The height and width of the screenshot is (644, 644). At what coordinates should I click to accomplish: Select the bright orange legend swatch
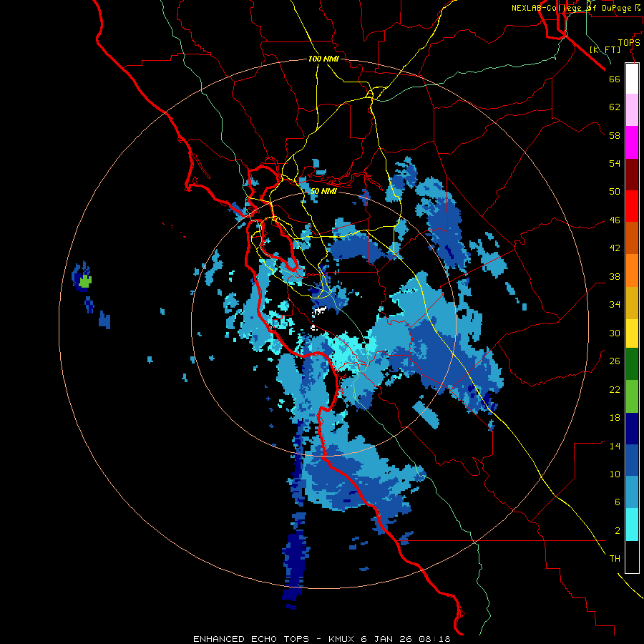[632, 270]
